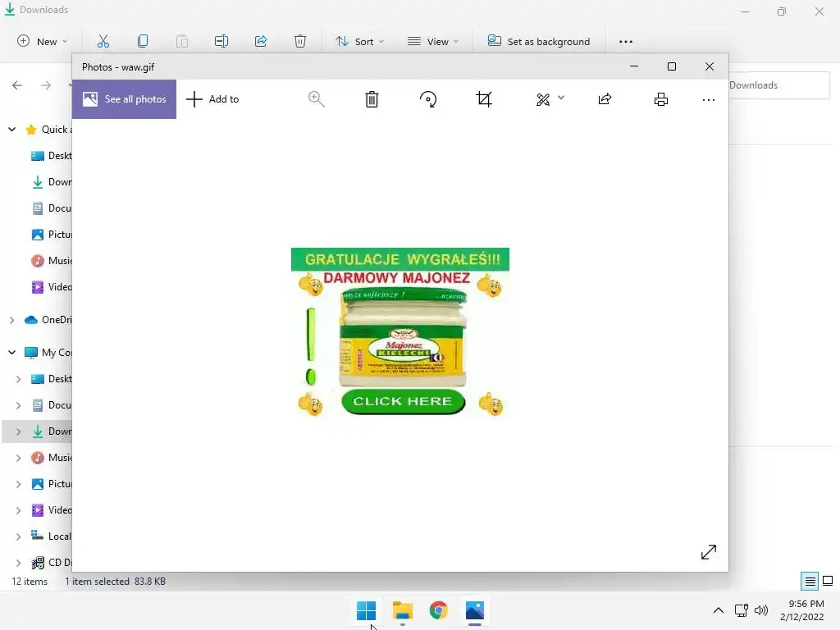The height and width of the screenshot is (630, 840).
Task: Click the Downloads search field in Explorer
Action: 779,85
